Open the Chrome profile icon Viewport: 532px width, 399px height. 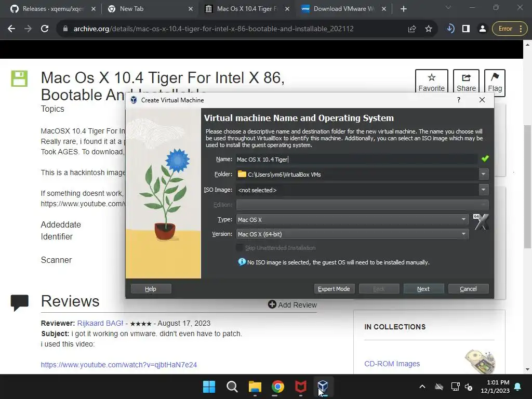pos(482,29)
